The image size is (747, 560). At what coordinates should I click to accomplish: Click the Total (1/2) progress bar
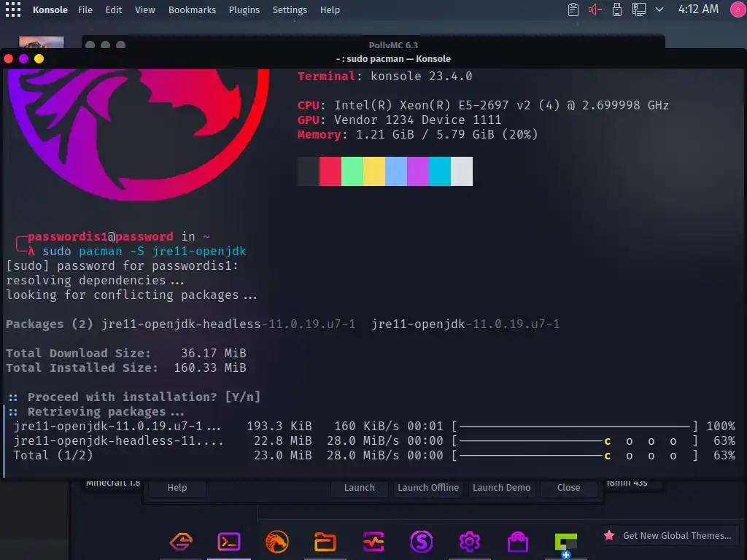(x=575, y=456)
